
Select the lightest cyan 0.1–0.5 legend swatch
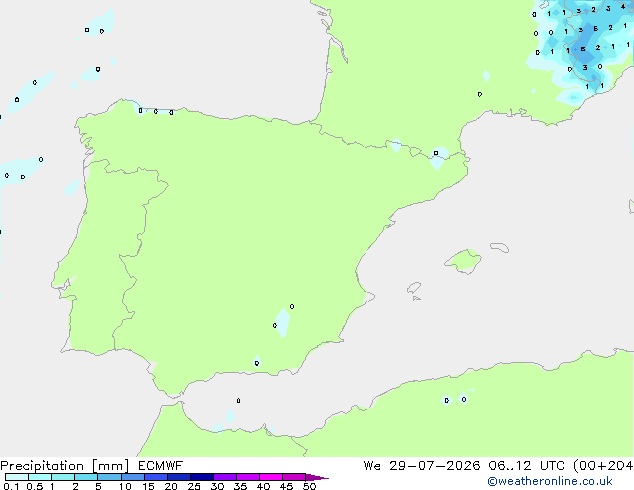(17, 477)
